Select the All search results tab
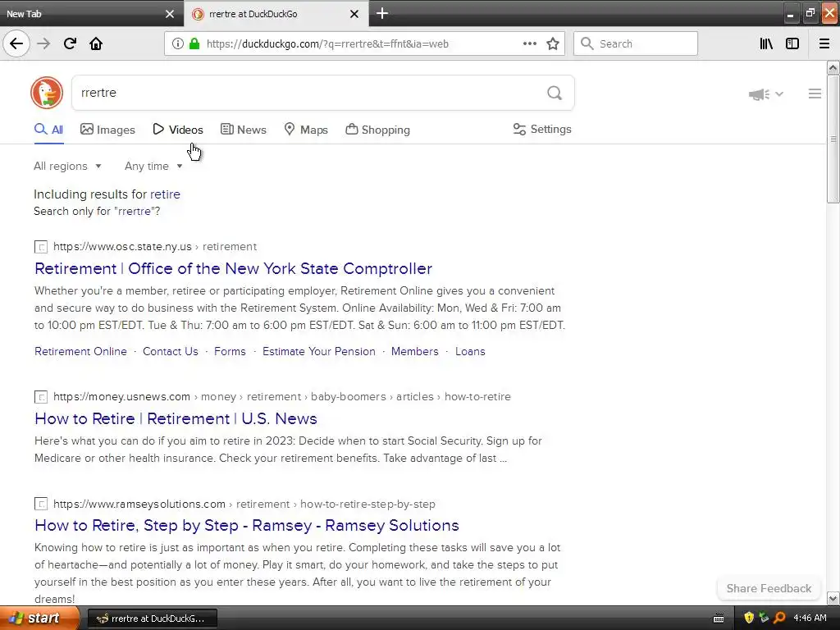Viewport: 840px width, 630px height. click(x=48, y=130)
